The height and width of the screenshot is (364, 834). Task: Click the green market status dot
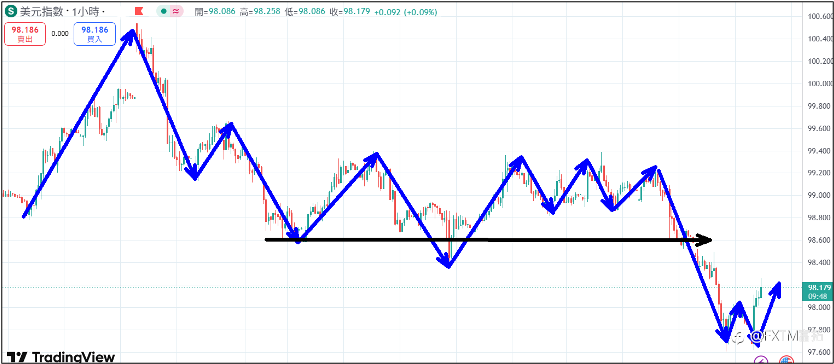pos(165,11)
